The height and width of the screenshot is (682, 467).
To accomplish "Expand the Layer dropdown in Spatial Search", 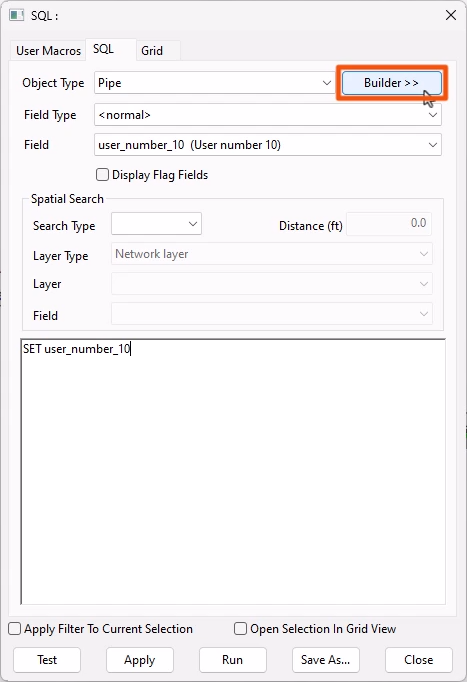I will 272,284.
